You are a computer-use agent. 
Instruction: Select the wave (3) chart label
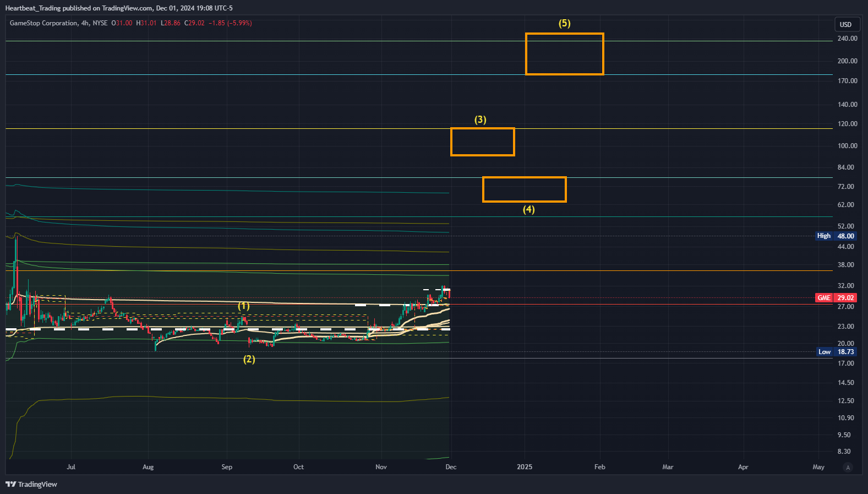(x=481, y=120)
